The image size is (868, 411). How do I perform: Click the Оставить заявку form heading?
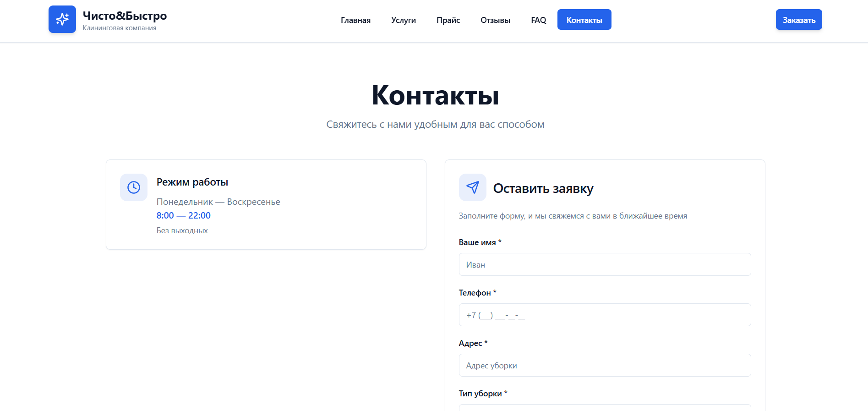pos(543,188)
